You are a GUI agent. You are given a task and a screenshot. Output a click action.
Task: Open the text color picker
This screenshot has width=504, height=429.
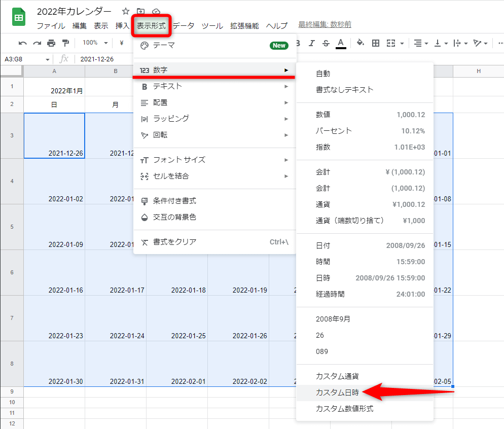341,43
